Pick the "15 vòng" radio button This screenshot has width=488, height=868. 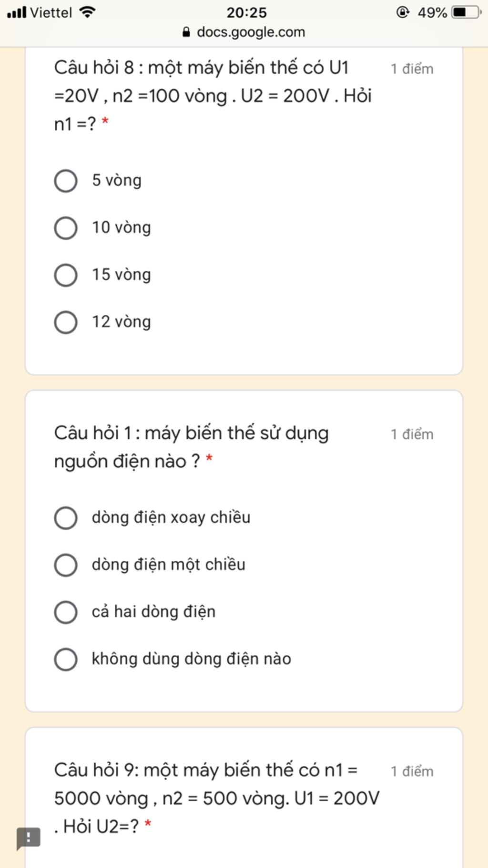click(x=66, y=275)
